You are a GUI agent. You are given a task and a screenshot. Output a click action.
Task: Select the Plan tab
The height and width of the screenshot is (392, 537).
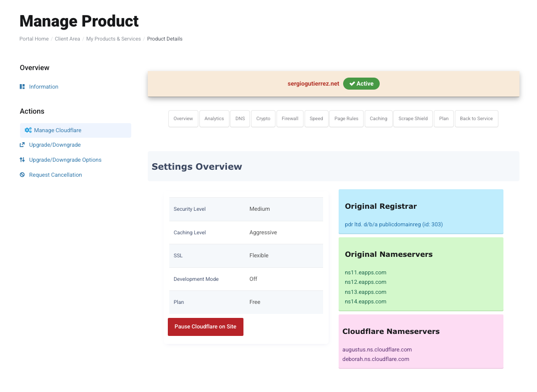pos(444,119)
